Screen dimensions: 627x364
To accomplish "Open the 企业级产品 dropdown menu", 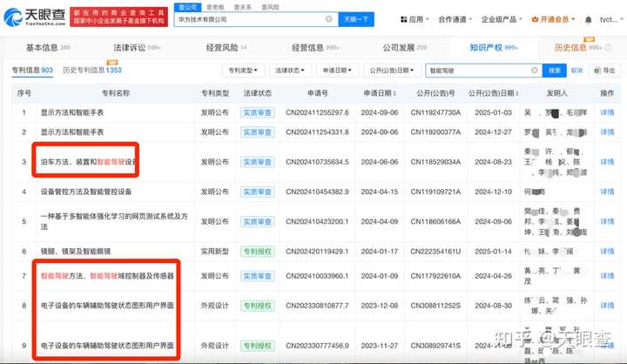I will tap(502, 19).
